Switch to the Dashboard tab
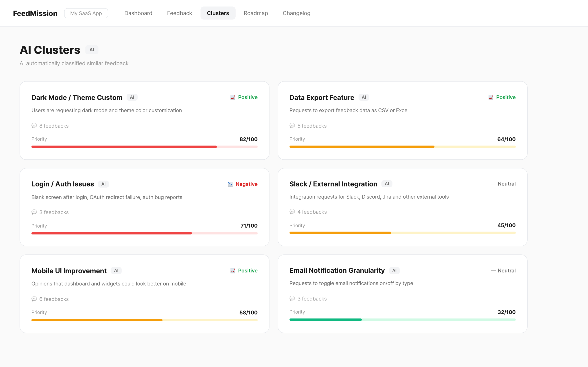 138,13
